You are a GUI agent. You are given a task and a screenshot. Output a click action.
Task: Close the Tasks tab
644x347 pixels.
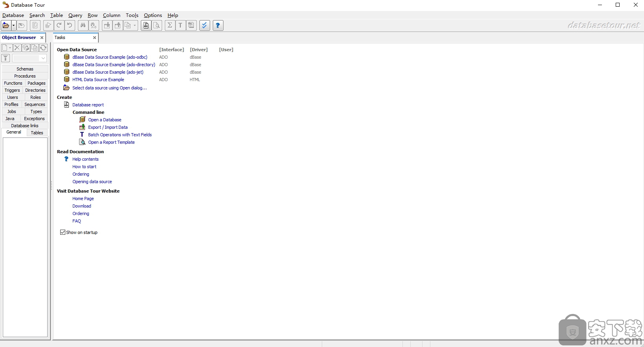[94, 38]
